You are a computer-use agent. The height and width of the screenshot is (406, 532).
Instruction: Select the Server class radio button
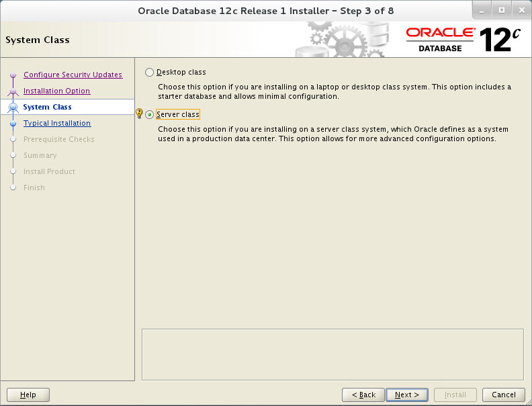[149, 115]
